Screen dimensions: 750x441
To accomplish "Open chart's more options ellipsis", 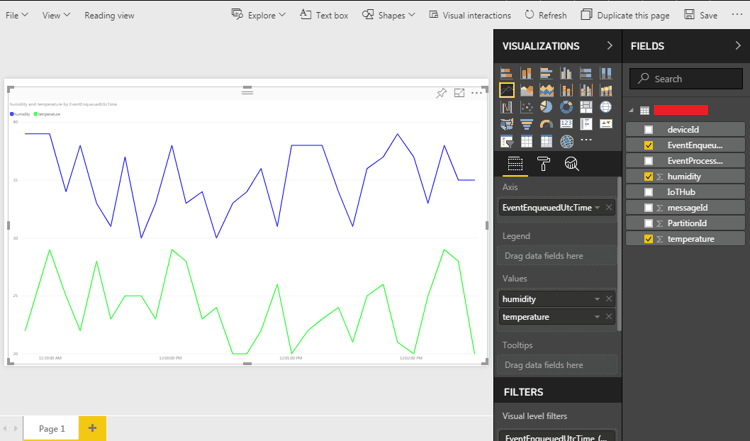I will (x=477, y=93).
